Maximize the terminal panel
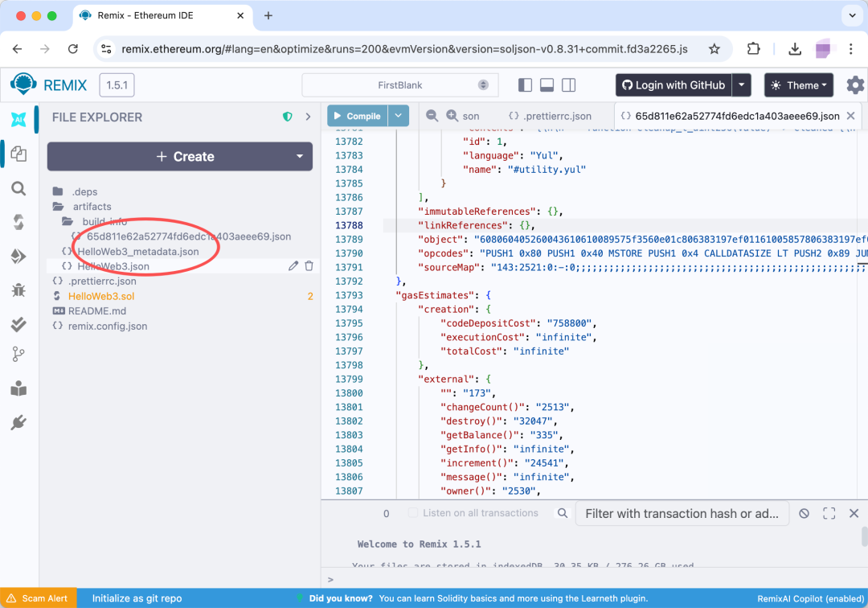 (x=829, y=513)
